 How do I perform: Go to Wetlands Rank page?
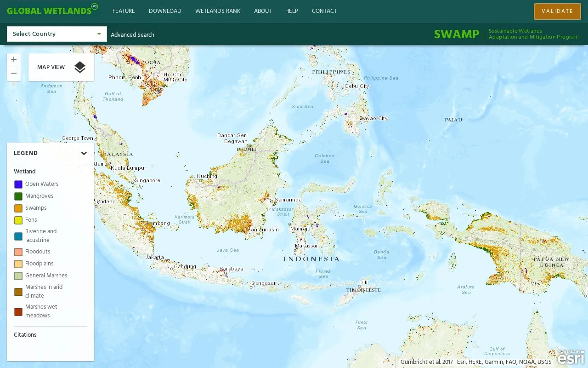coord(218,11)
